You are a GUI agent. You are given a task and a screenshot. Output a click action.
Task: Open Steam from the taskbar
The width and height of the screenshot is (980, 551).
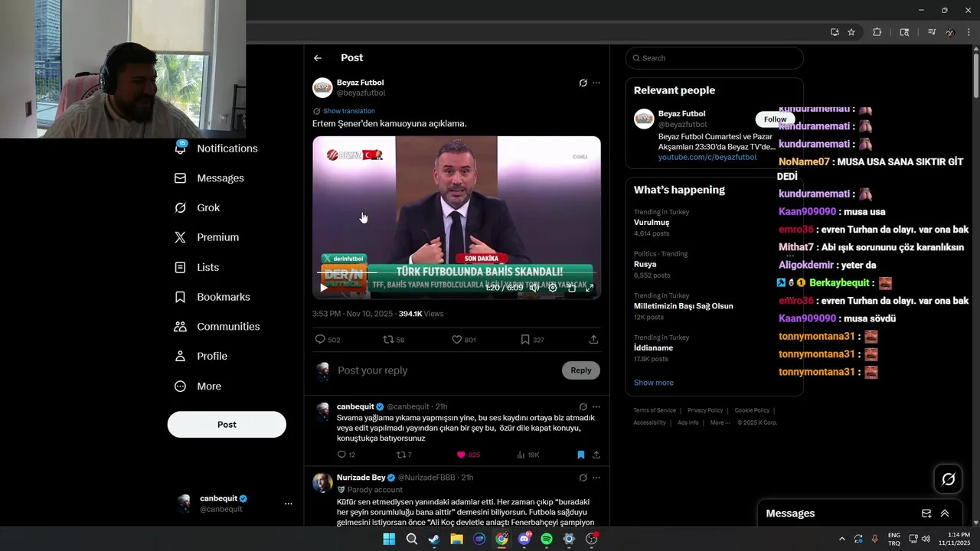click(434, 539)
